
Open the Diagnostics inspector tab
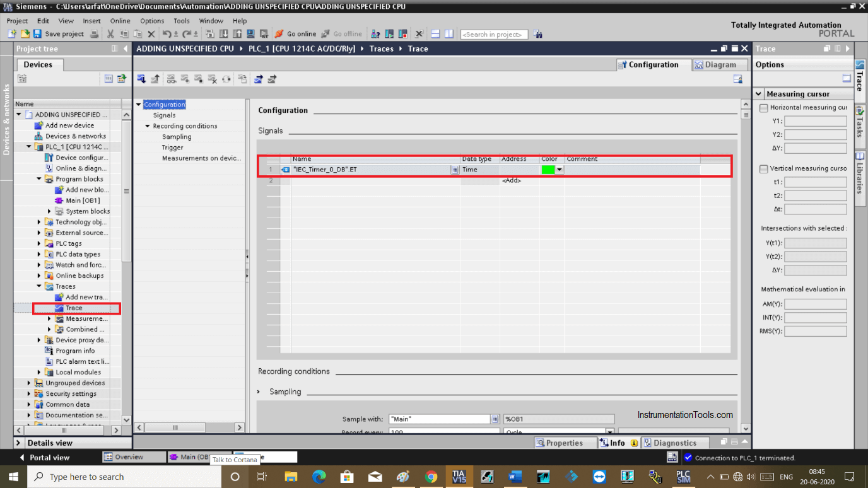(674, 443)
